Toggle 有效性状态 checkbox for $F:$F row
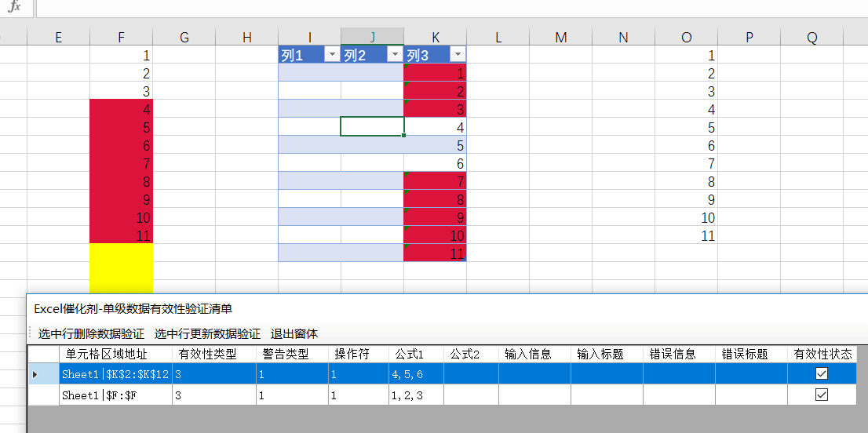This screenshot has height=433, width=868. (x=822, y=395)
